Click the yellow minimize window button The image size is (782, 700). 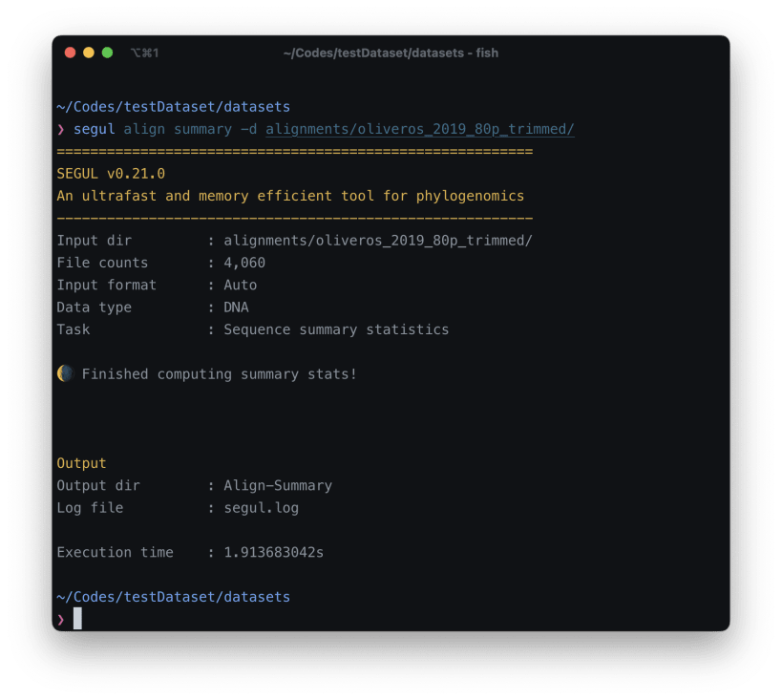[89, 53]
